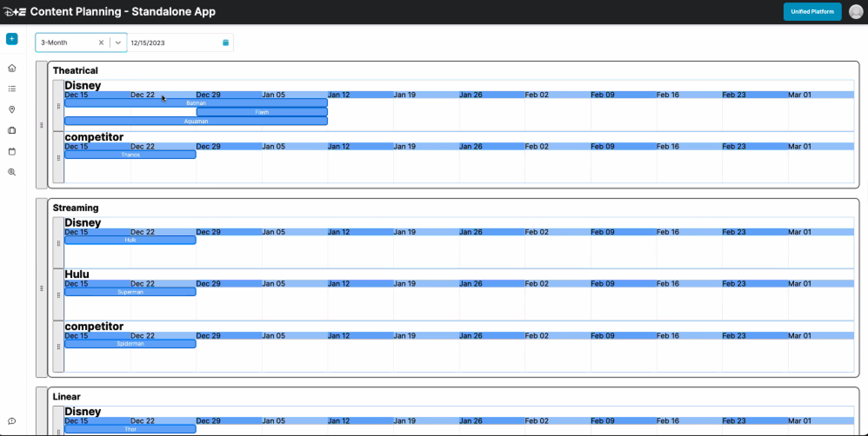Select the Thor timeline bar

130,429
